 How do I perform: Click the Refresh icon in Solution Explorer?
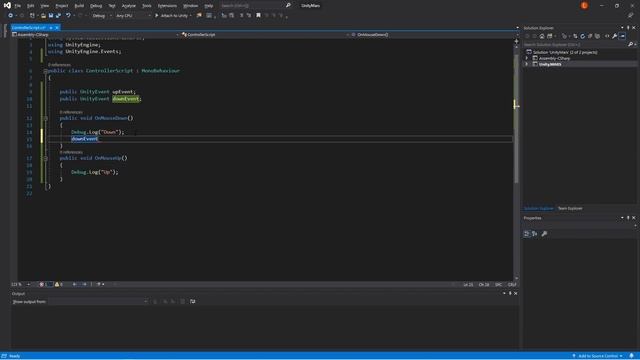pos(582,36)
